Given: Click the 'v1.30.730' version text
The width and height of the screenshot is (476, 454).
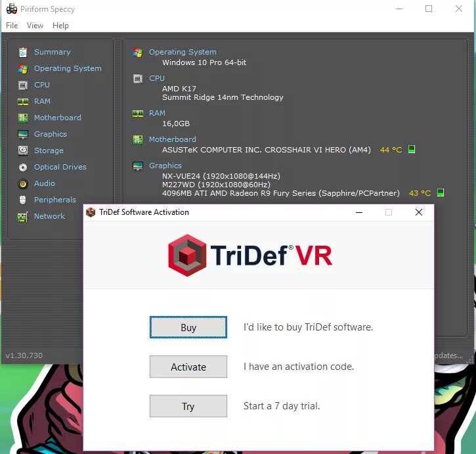Looking at the screenshot, I should click(x=24, y=355).
